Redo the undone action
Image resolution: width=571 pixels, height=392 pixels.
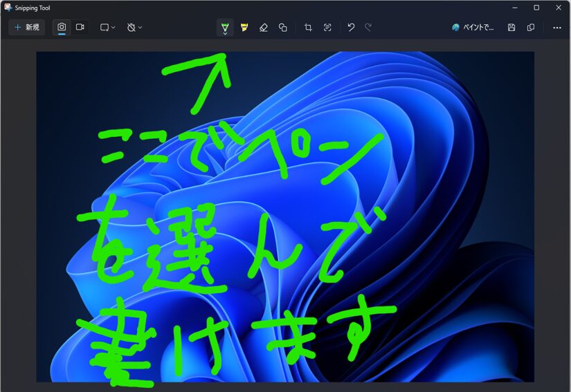click(368, 27)
